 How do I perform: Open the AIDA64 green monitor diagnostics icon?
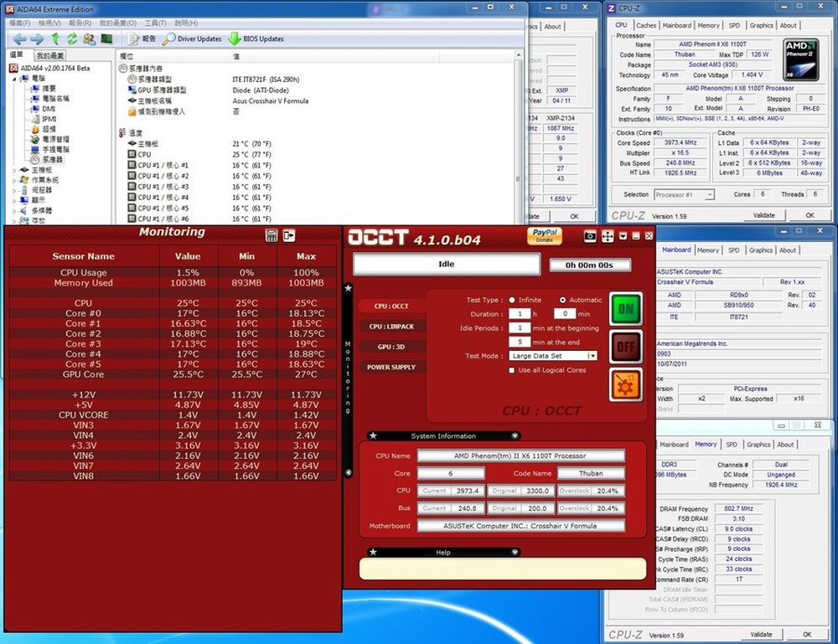click(106, 39)
